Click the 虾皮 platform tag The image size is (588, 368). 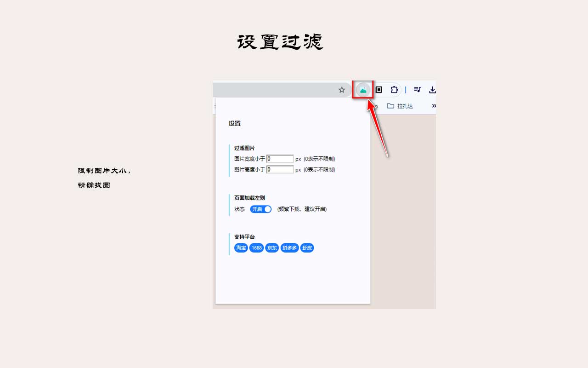[307, 248]
